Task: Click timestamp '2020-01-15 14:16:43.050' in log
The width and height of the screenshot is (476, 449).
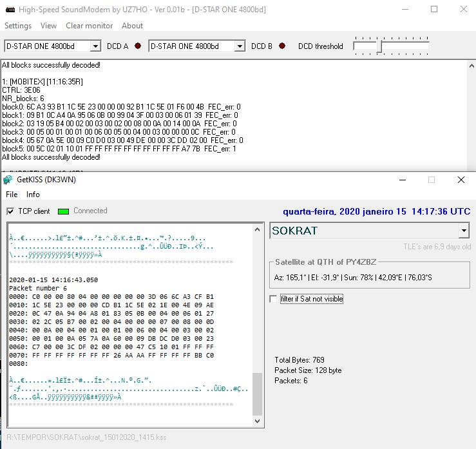Action: pos(53,280)
